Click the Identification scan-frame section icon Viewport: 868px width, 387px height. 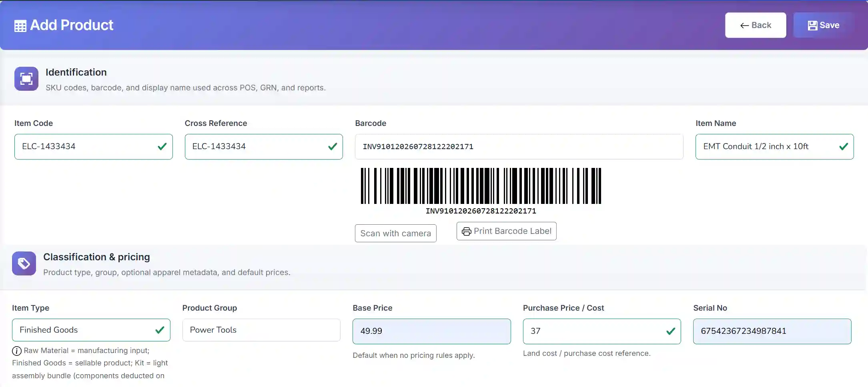point(26,79)
